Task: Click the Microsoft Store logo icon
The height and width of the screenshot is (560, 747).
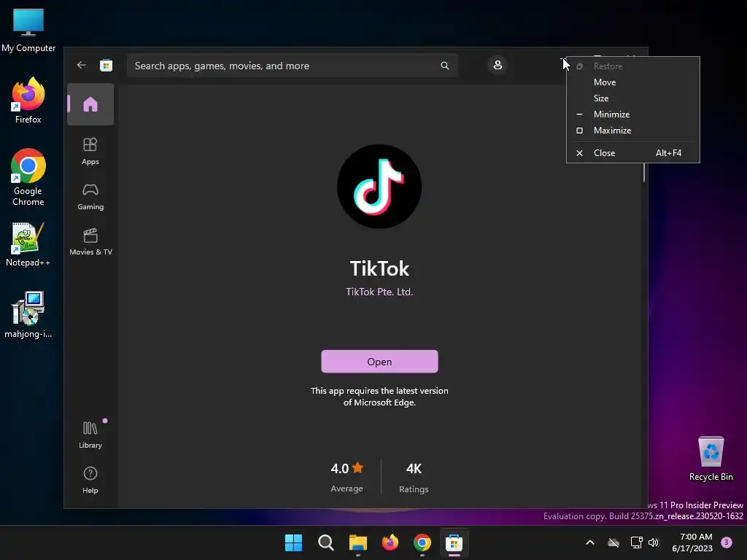Action: [x=106, y=65]
